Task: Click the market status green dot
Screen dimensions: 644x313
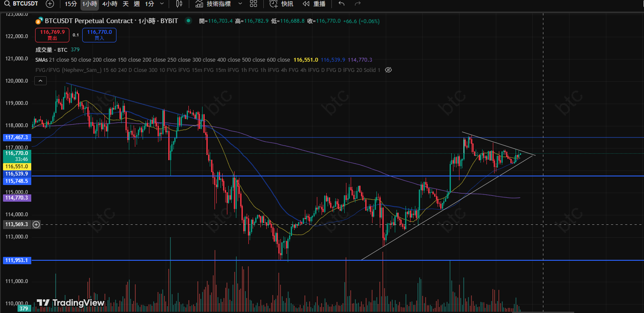Action: (x=188, y=21)
